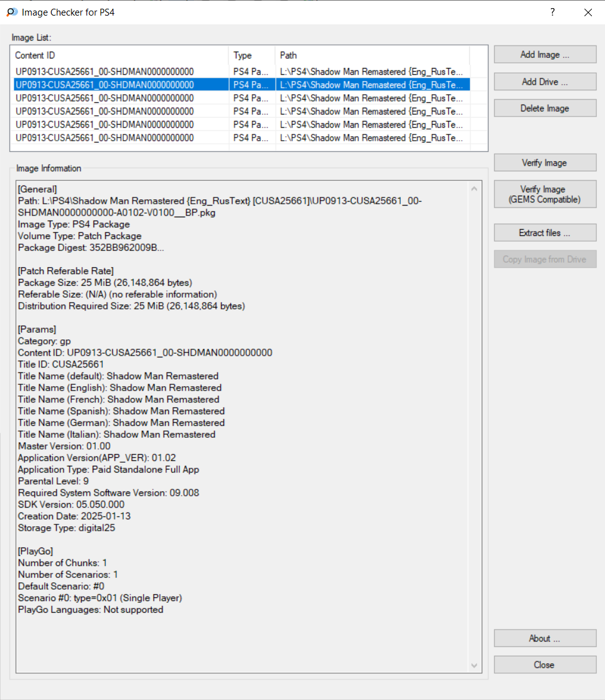Select the topmost row in Image List
Image resolution: width=605 pixels, height=700 pixels.
pos(242,72)
